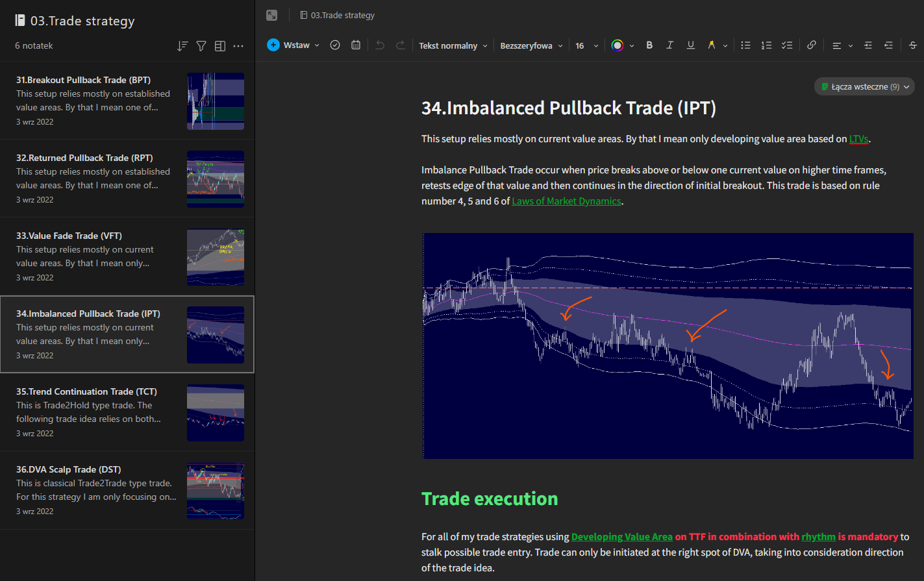Expand the note to full screen
The height and width of the screenshot is (581, 924).
271,15
